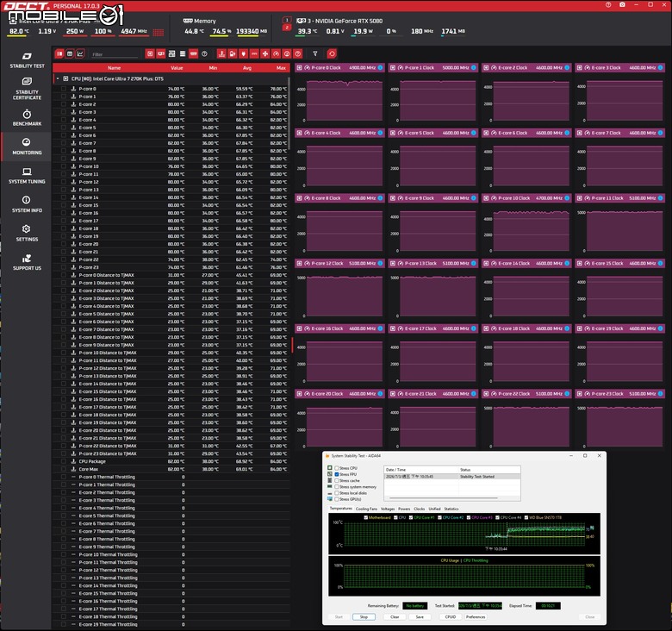The image size is (672, 631).
Task: Open the Statistics tab in AIDA64
Action: (x=451, y=509)
